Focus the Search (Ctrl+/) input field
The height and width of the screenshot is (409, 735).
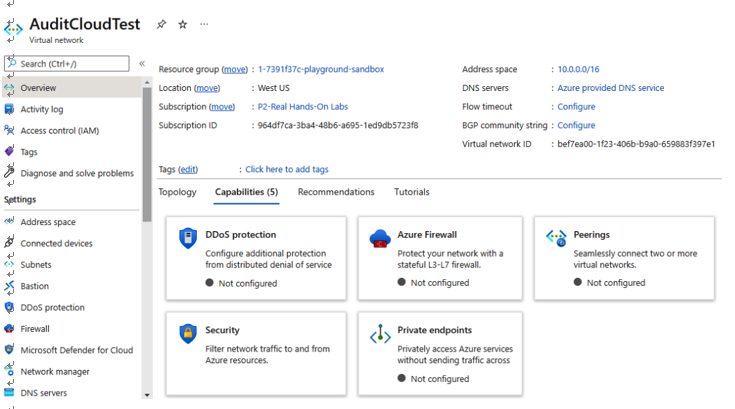tap(67, 64)
